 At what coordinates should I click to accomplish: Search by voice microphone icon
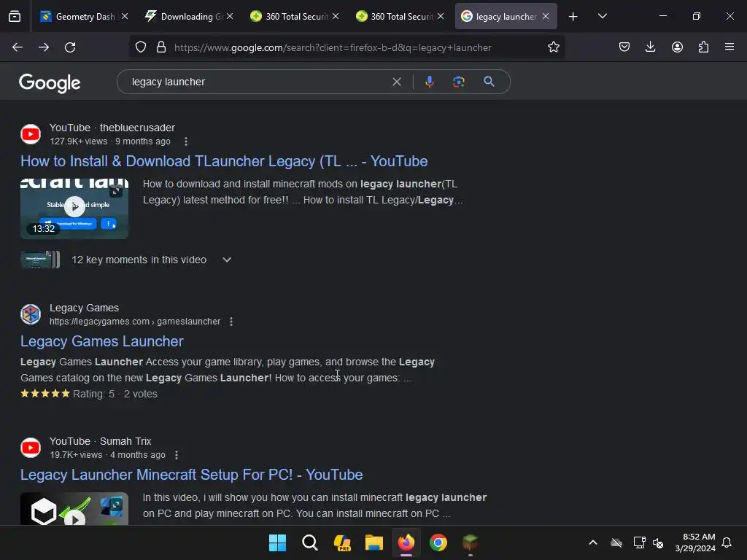tap(429, 82)
